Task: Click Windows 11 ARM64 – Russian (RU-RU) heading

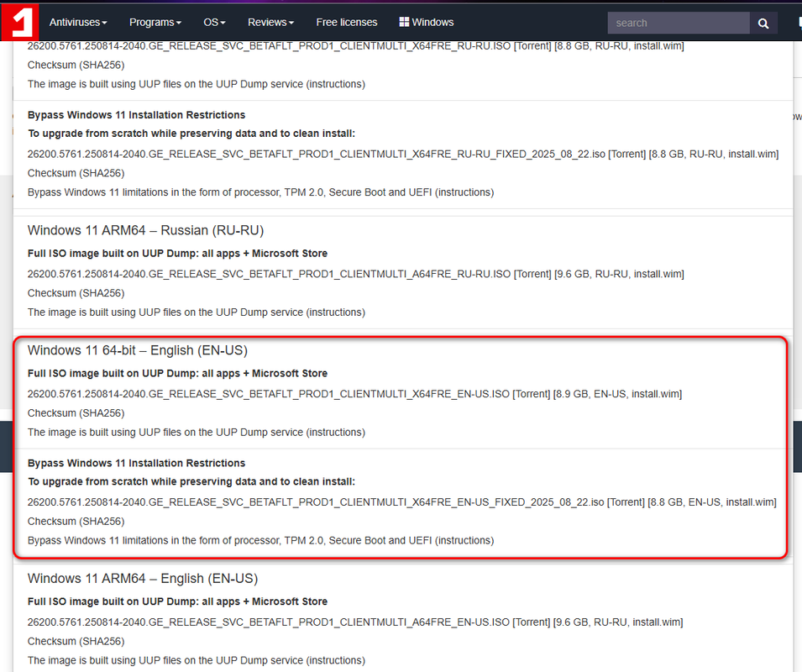Action: [x=146, y=231]
